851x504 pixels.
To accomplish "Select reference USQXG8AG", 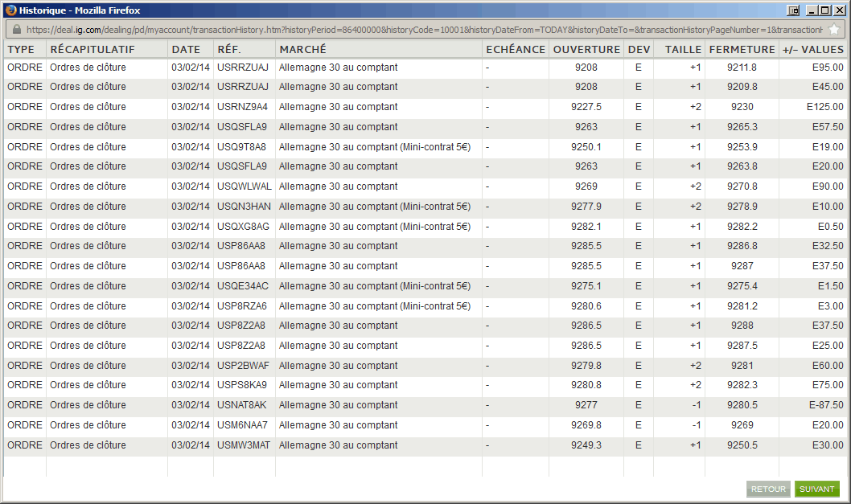I will point(243,227).
